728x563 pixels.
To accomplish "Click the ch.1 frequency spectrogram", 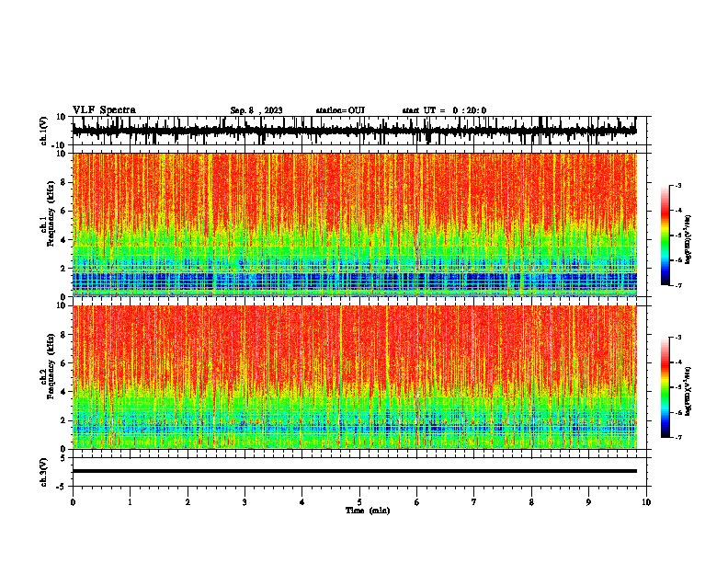I will pyautogui.click(x=354, y=224).
